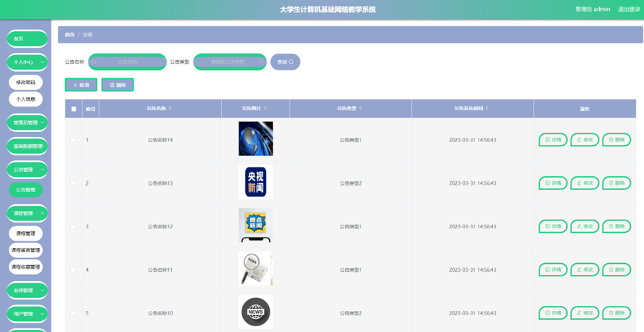Open the 央视新闻 image thumbnail for 公告名称13
This screenshot has height=332, width=644.
(x=255, y=182)
